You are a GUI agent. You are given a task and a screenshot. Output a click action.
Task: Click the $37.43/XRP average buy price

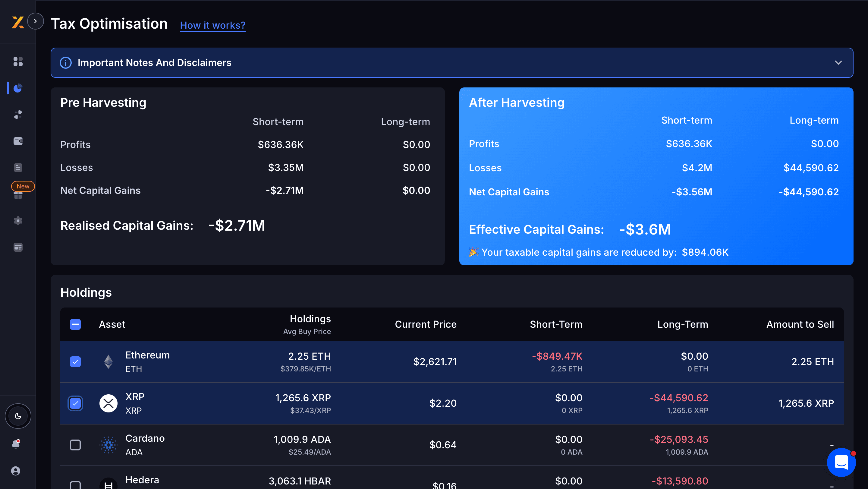(x=310, y=411)
